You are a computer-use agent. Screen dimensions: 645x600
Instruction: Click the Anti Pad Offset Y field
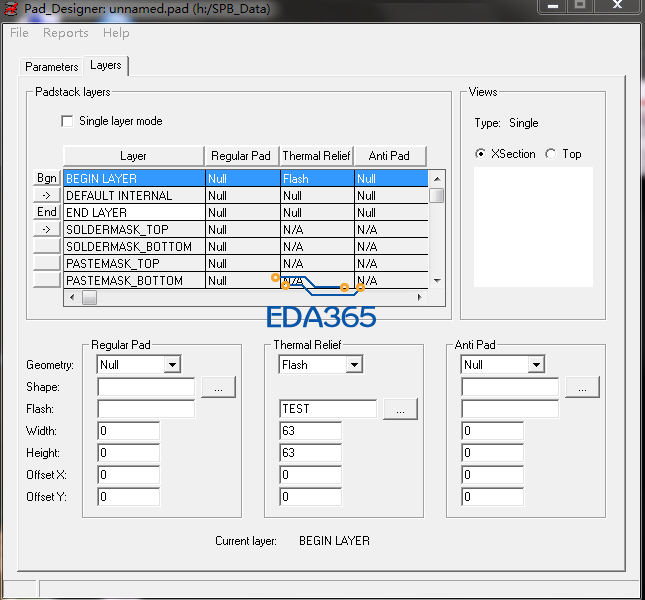click(x=493, y=497)
